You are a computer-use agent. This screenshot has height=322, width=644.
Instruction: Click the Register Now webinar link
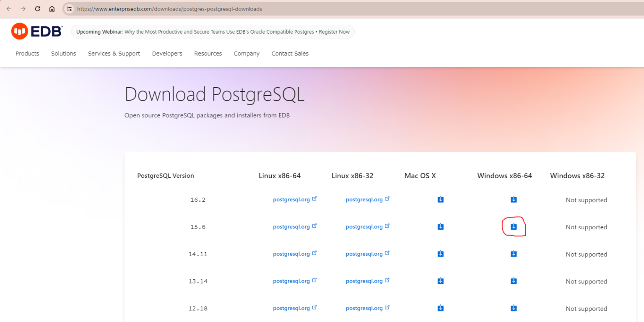click(x=334, y=31)
